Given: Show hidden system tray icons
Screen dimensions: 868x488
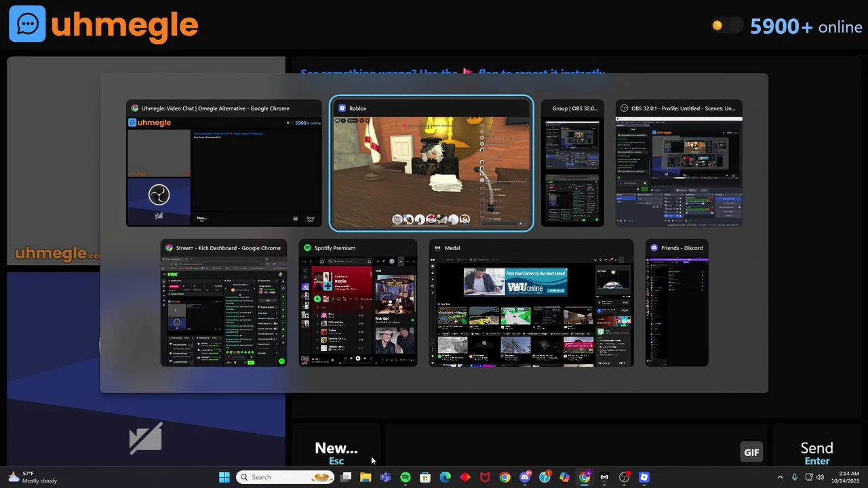Looking at the screenshot, I should point(780,477).
